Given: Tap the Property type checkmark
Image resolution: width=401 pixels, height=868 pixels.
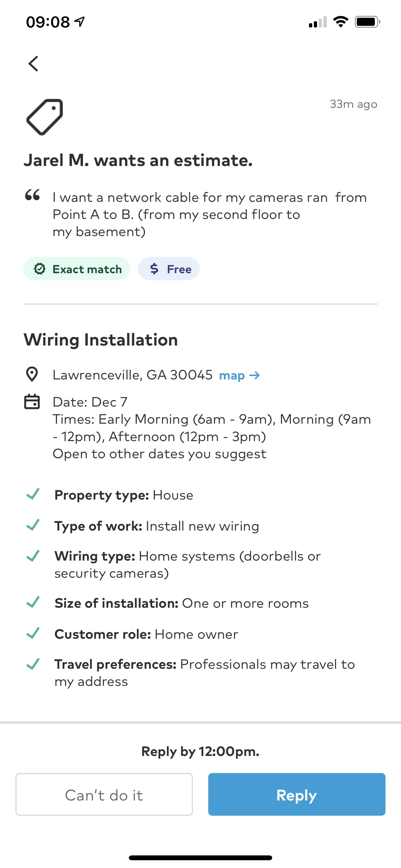Looking at the screenshot, I should [33, 494].
